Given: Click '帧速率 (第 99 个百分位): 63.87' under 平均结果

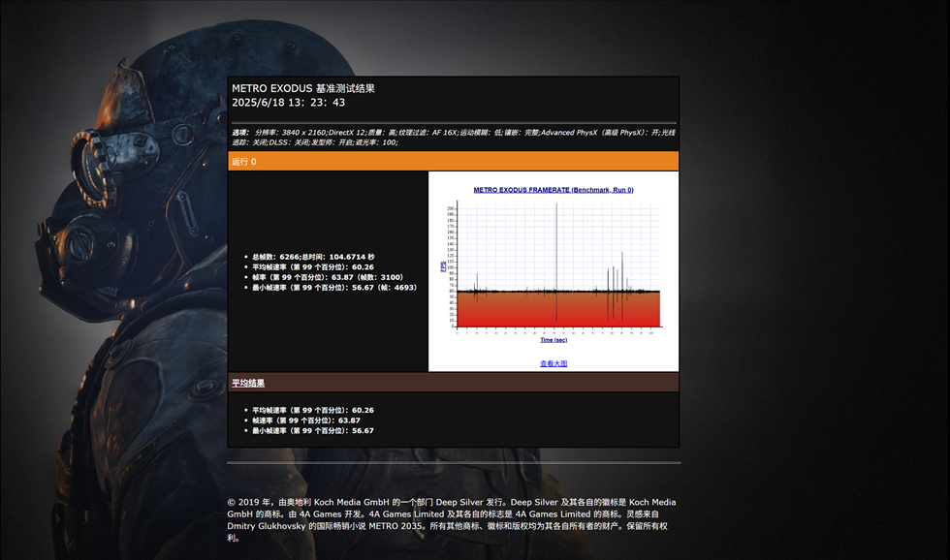Looking at the screenshot, I should [306, 420].
